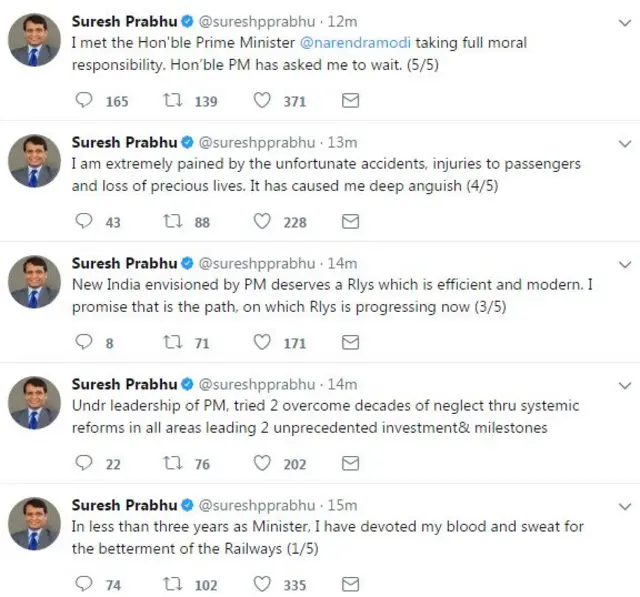Reply to the 'extremely pained' tweet (4/5)
Viewport: 640px width, 597px height.
[x=85, y=222]
